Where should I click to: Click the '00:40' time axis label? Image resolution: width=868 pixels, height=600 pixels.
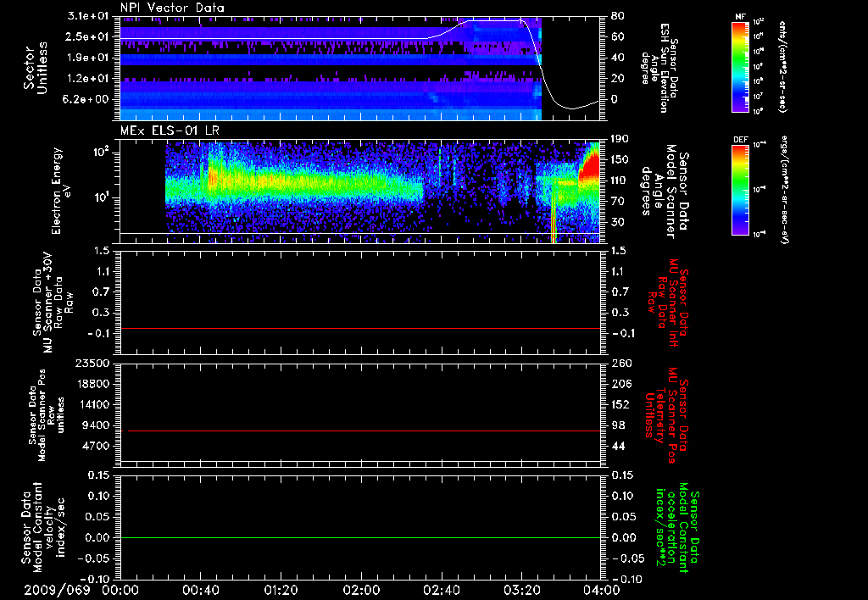coord(200,590)
